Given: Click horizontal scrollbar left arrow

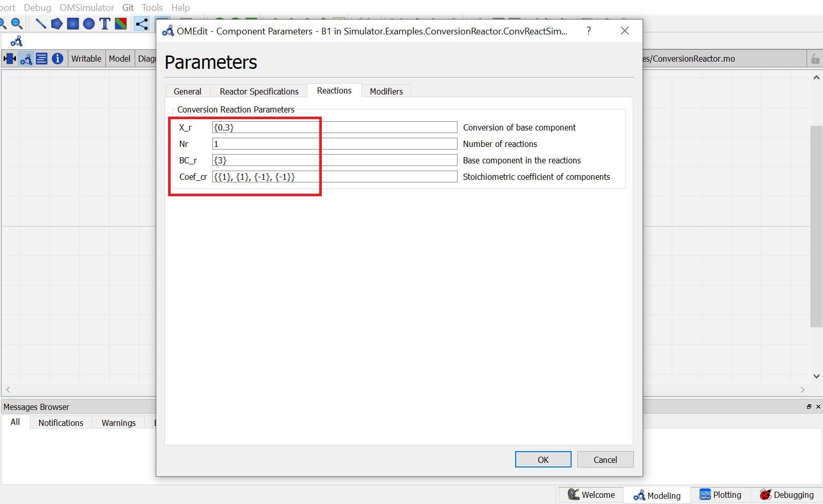Looking at the screenshot, I should [x=8, y=390].
